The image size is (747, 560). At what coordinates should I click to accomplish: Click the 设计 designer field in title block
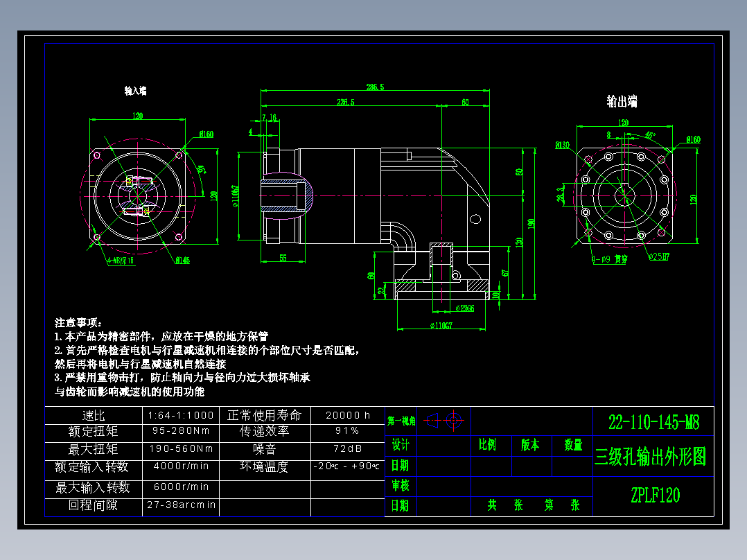point(402,445)
